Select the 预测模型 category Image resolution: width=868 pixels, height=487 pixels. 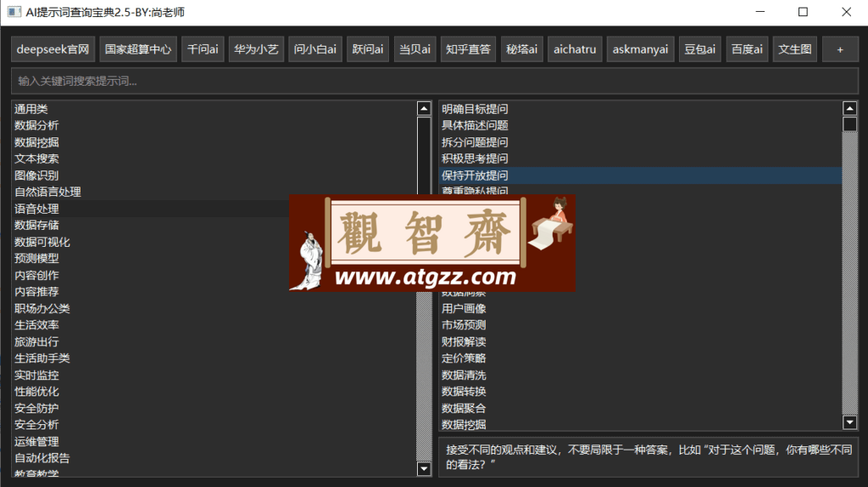pos(214,259)
